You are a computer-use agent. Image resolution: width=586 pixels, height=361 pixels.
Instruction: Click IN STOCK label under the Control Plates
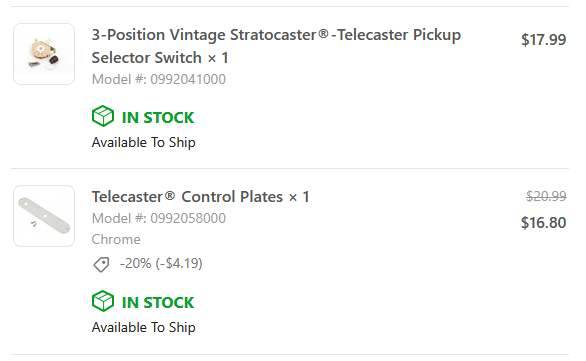pyautogui.click(x=158, y=303)
